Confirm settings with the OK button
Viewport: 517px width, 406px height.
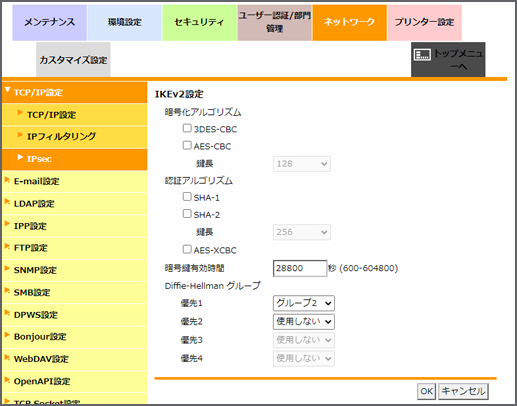pos(426,391)
